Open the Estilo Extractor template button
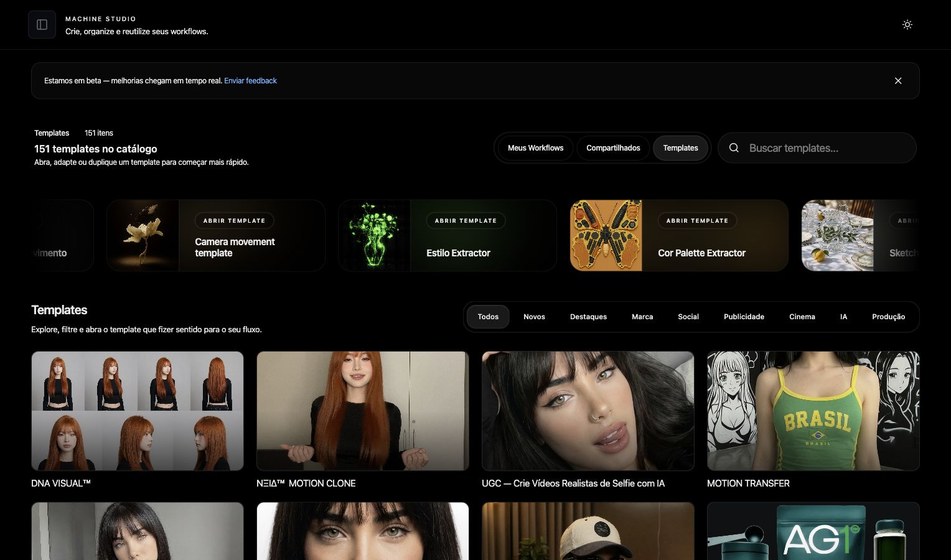951x560 pixels. pos(466,221)
